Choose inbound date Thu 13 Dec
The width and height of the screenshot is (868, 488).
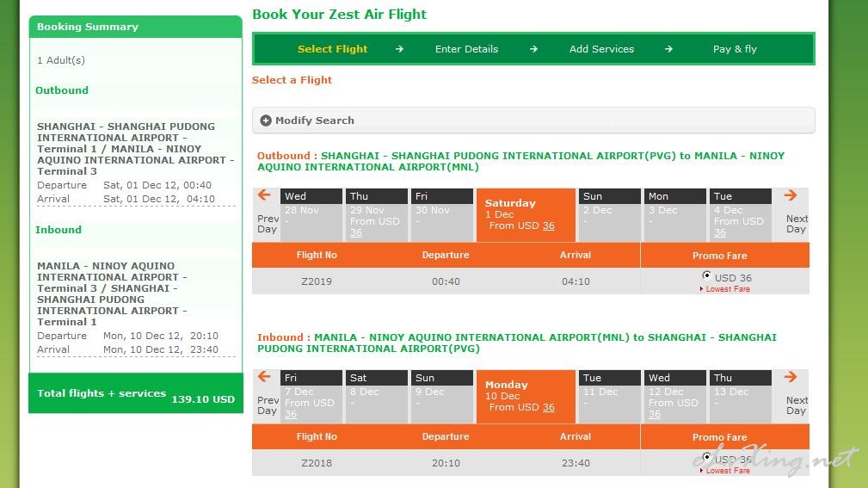740,397
